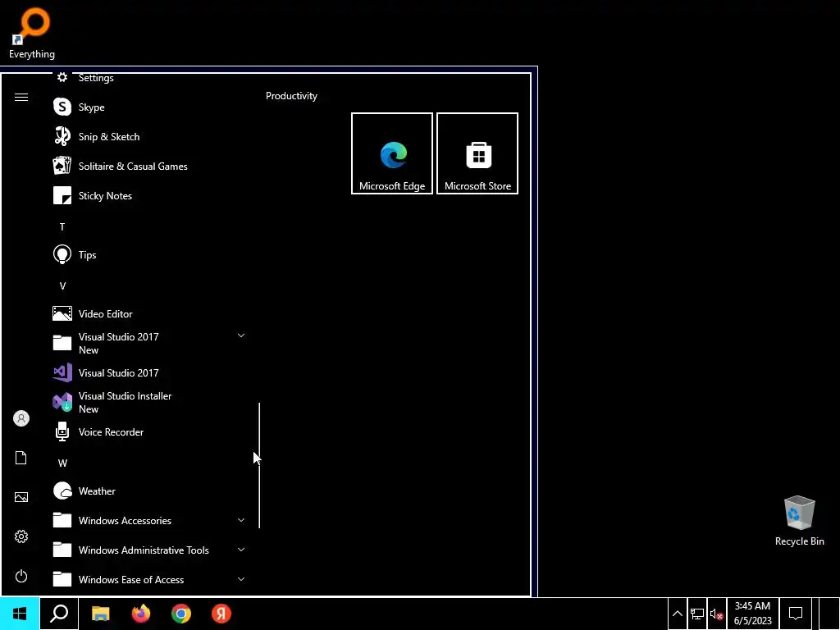
Task: Click the letter W section header
Action: (x=62, y=463)
